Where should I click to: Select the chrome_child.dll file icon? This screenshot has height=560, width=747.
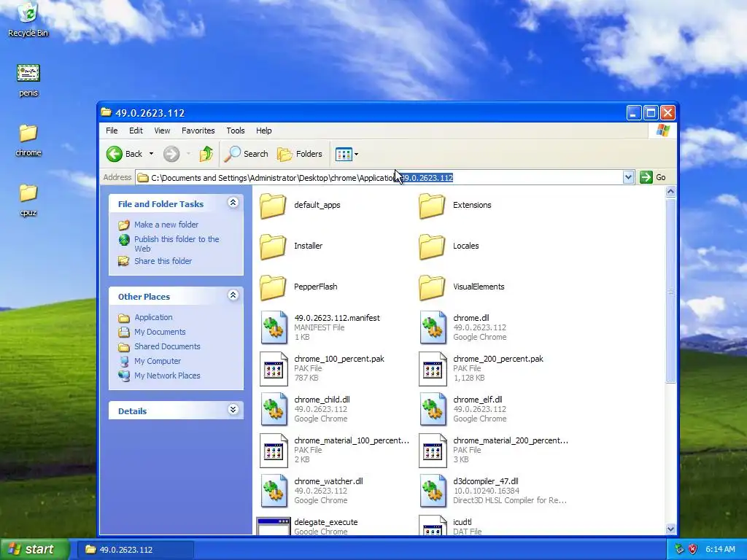pyautogui.click(x=274, y=410)
